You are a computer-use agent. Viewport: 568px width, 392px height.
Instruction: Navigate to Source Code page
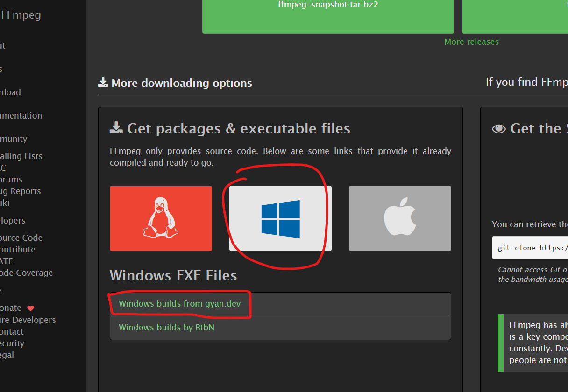tap(21, 238)
